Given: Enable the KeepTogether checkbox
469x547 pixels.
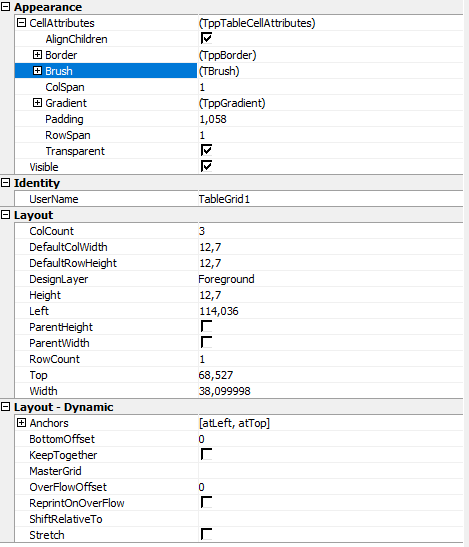Looking at the screenshot, I should (206, 455).
